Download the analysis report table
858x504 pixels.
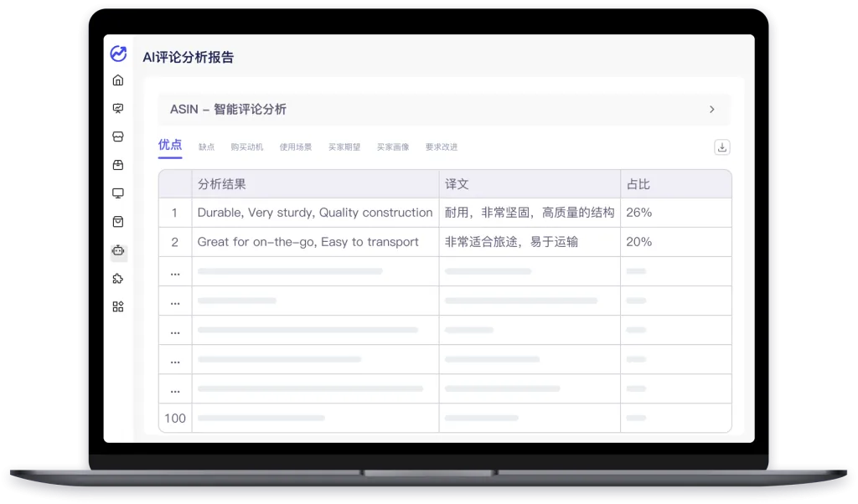pos(721,147)
